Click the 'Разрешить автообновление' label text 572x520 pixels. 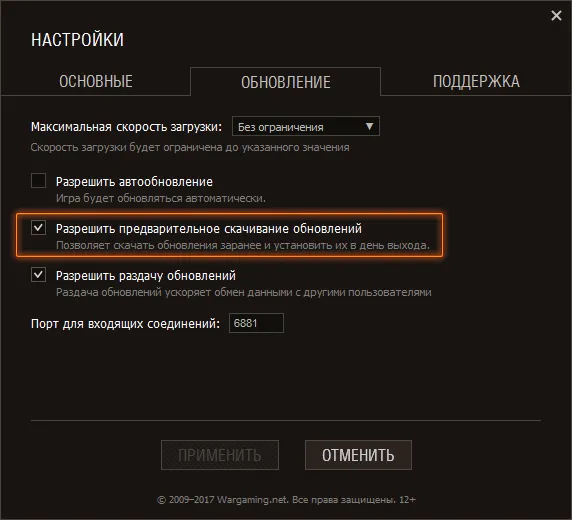(x=134, y=182)
